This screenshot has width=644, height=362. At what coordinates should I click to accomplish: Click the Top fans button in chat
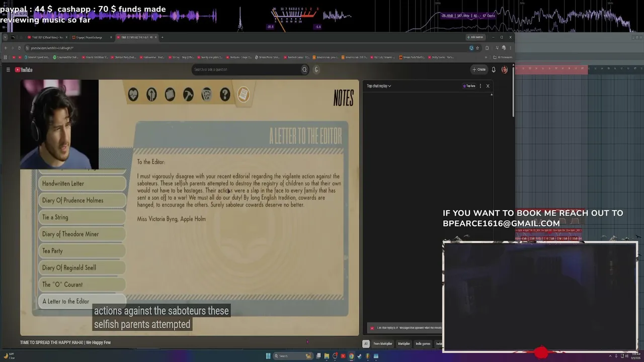[x=469, y=86]
